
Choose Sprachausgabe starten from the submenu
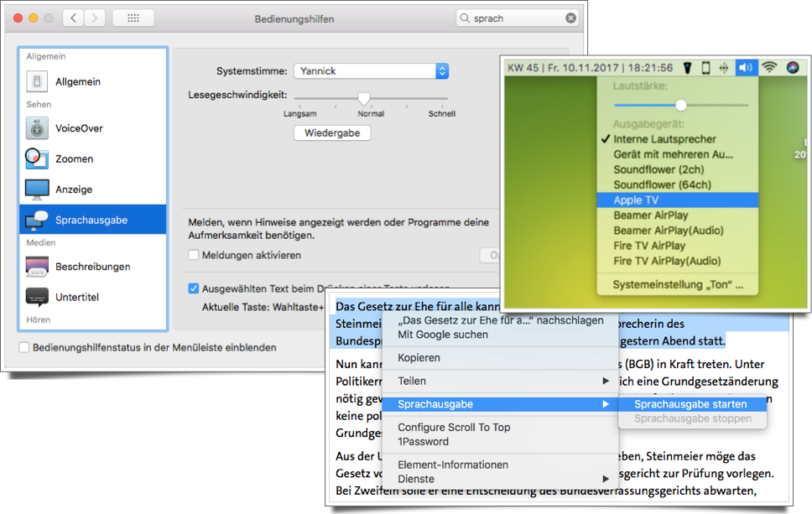[690, 404]
